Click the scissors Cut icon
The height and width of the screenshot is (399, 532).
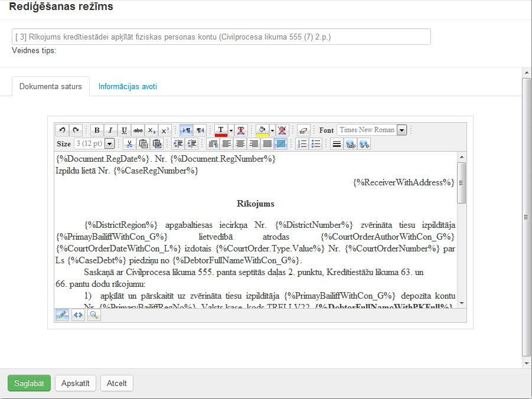(x=129, y=144)
